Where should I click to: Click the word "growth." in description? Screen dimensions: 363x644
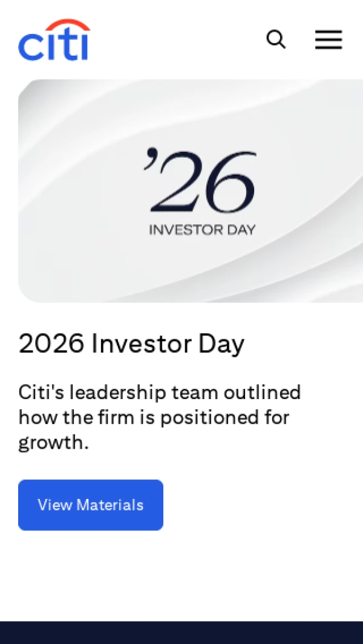53,443
